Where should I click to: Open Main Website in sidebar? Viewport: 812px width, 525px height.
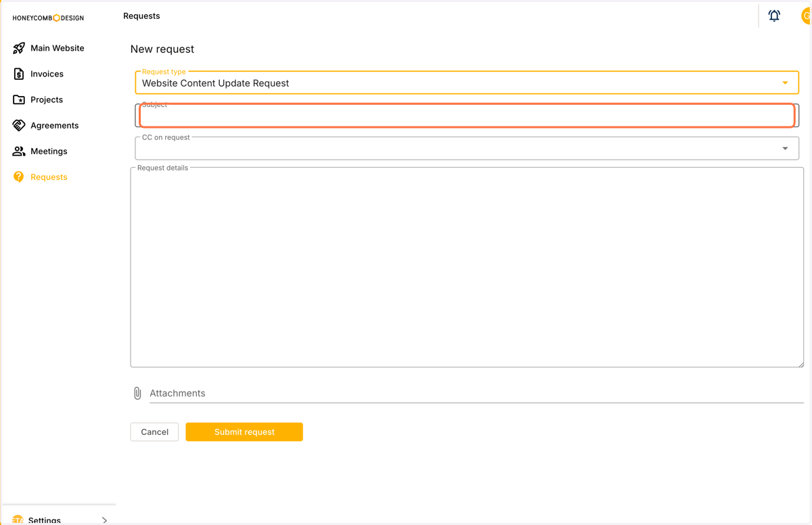pyautogui.click(x=58, y=48)
